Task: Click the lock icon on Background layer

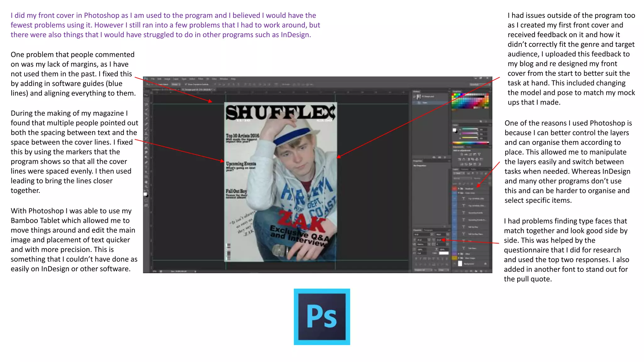Action: pyautogui.click(x=485, y=264)
